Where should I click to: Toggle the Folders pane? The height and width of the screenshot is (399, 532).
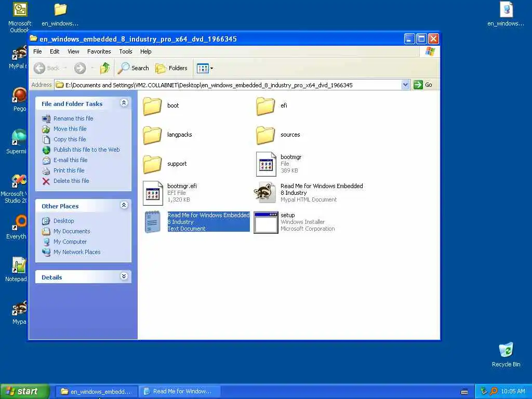(x=171, y=68)
